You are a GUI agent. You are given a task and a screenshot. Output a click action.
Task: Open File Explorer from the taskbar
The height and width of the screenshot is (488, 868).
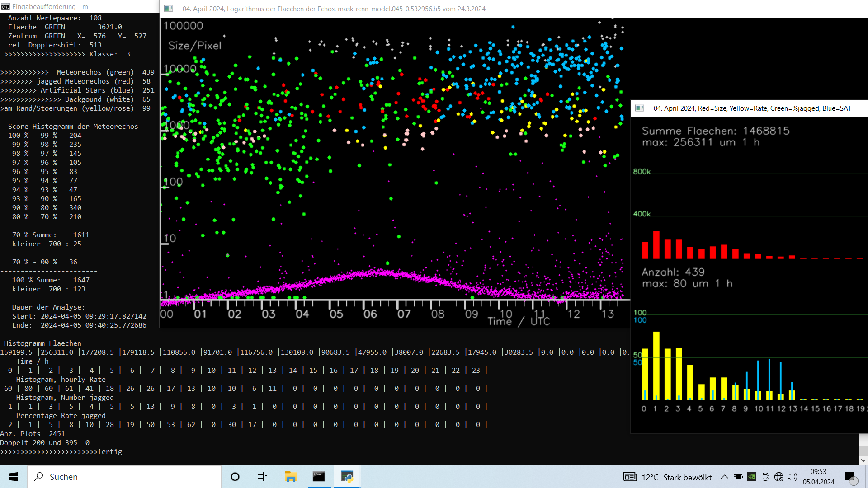[x=290, y=477]
